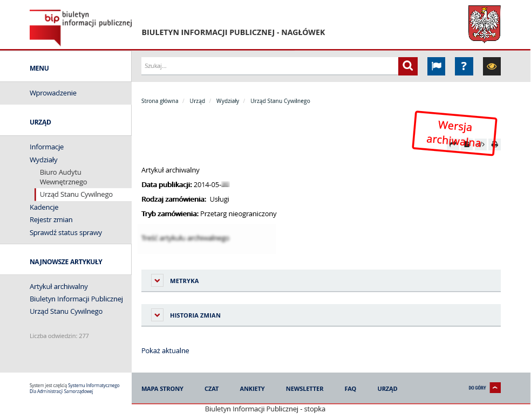Go to Wydziały in the breadcrumb
The width and height of the screenshot is (531, 420).
point(227,101)
